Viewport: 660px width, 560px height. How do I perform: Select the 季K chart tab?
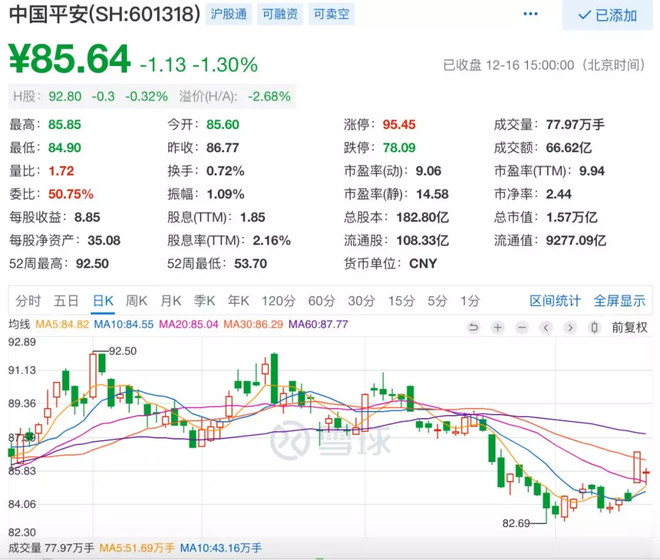205,301
